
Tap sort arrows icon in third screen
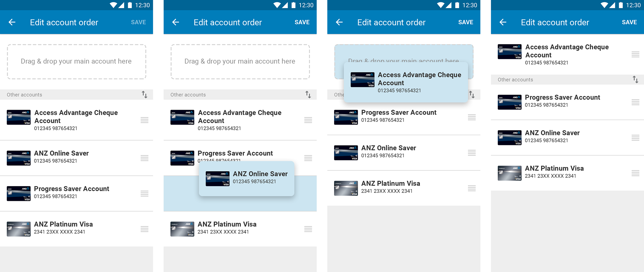tap(472, 95)
